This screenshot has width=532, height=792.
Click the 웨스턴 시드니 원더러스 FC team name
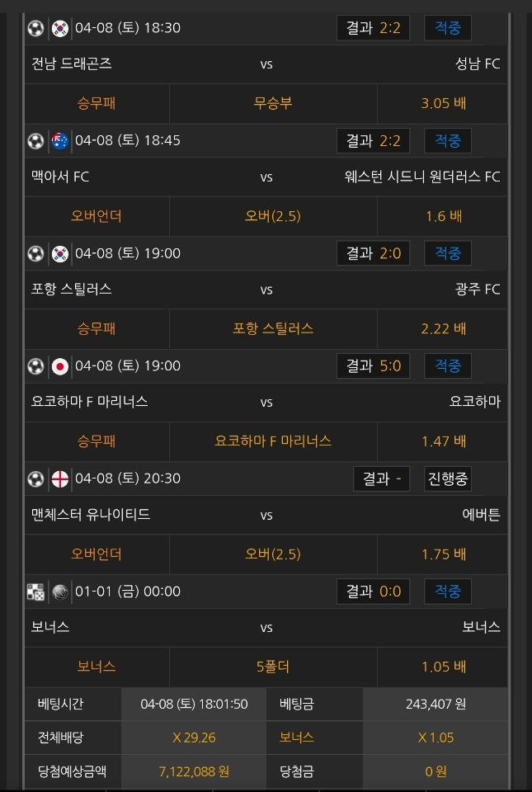tap(422, 177)
